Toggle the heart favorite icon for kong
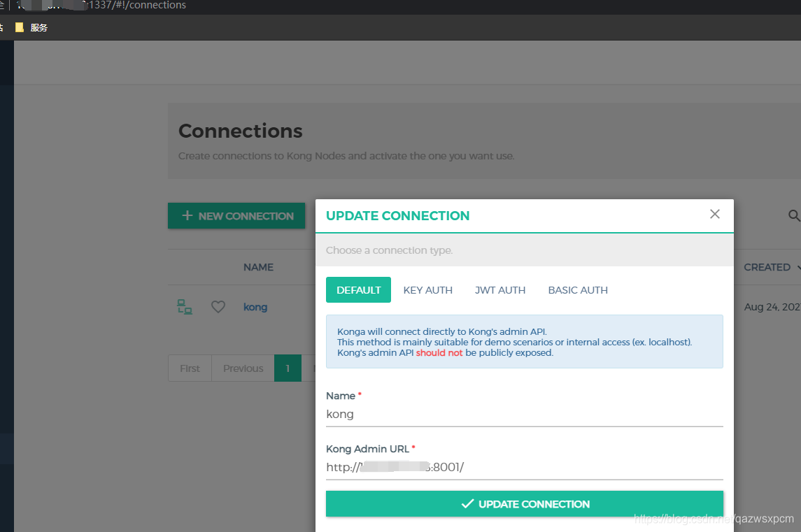The width and height of the screenshot is (801, 532). coord(218,307)
